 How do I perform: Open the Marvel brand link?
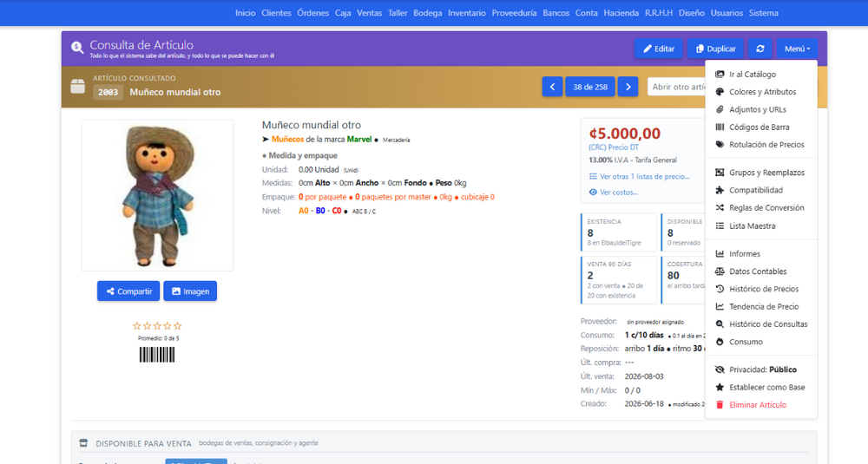tap(359, 140)
